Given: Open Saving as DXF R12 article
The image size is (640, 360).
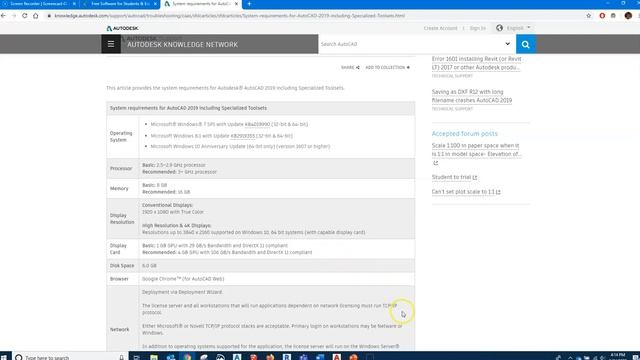Looking at the screenshot, I should [471, 96].
